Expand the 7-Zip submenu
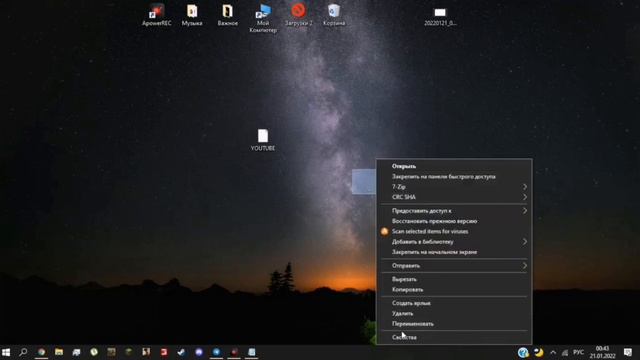The image size is (640, 360). coord(454,187)
